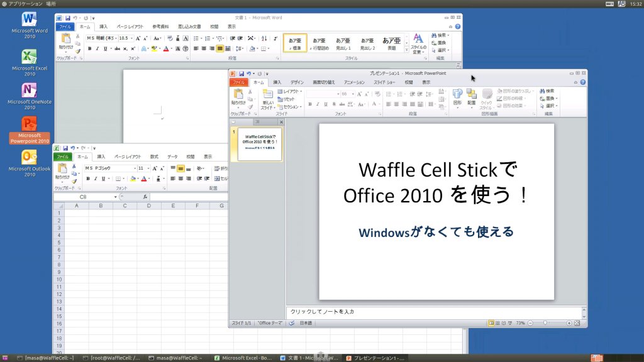Open PowerPoint Section dropdown
644x362 pixels.
point(290,107)
